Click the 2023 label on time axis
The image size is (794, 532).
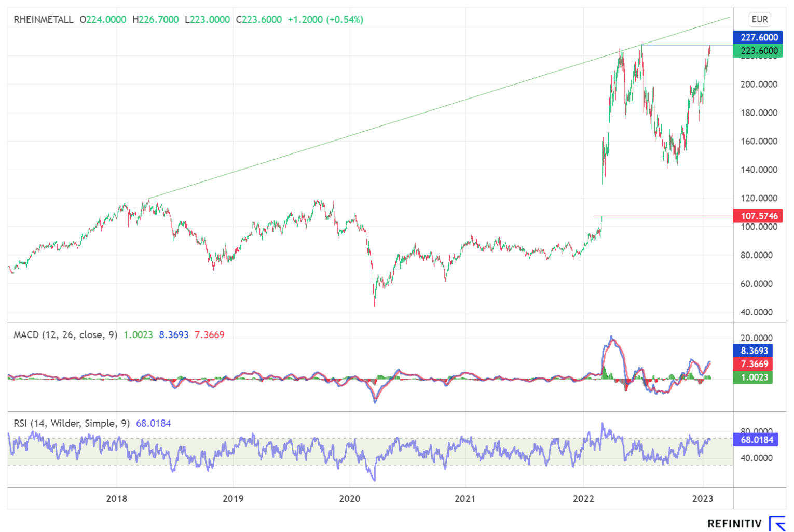703,499
